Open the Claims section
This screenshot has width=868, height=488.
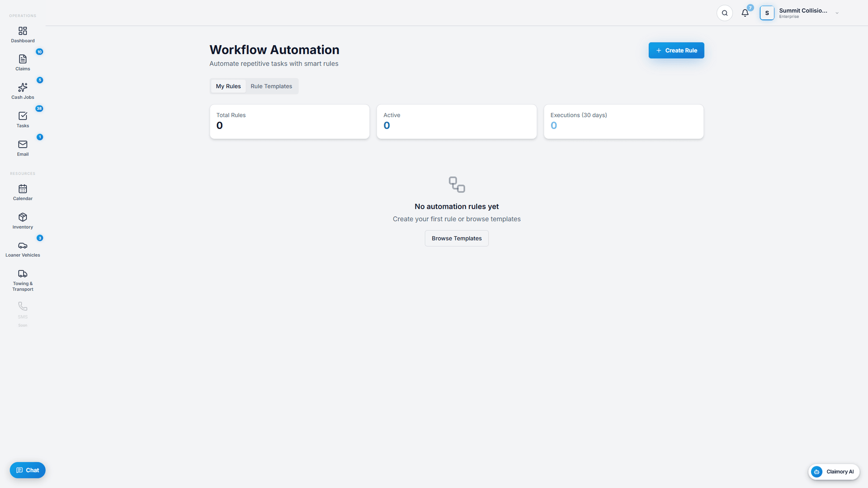pos(23,63)
